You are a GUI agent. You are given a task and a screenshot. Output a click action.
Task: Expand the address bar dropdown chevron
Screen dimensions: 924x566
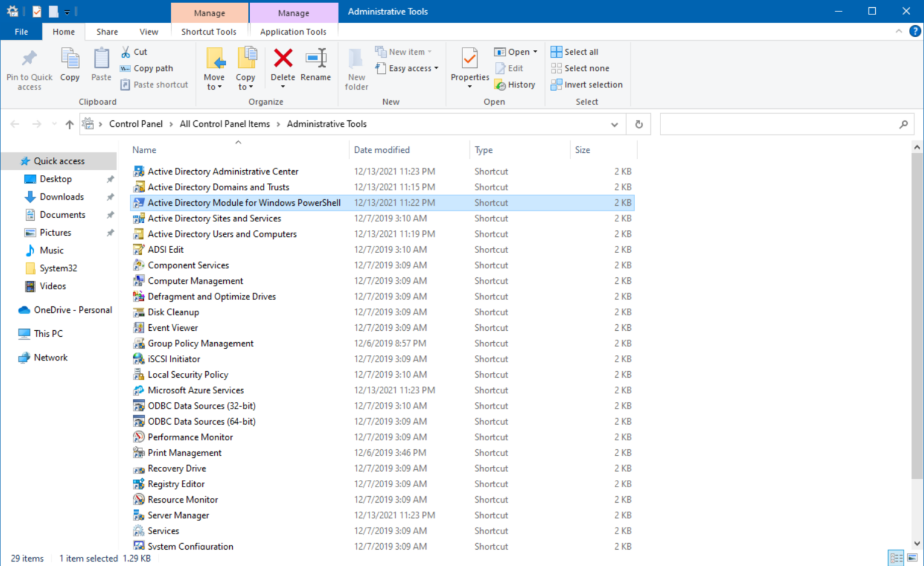(614, 124)
